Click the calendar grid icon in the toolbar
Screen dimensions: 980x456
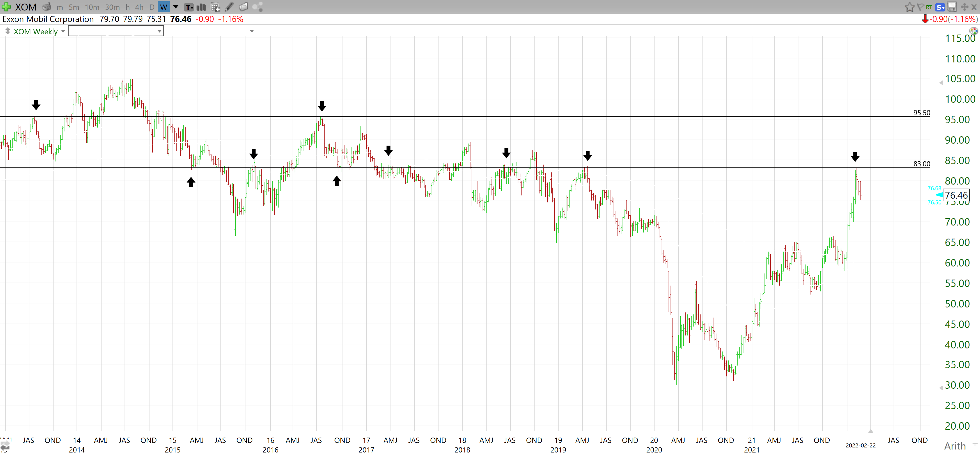tap(216, 7)
